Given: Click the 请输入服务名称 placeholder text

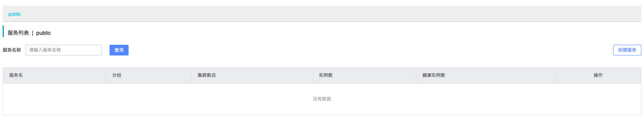Looking at the screenshot, I should click(x=45, y=50).
